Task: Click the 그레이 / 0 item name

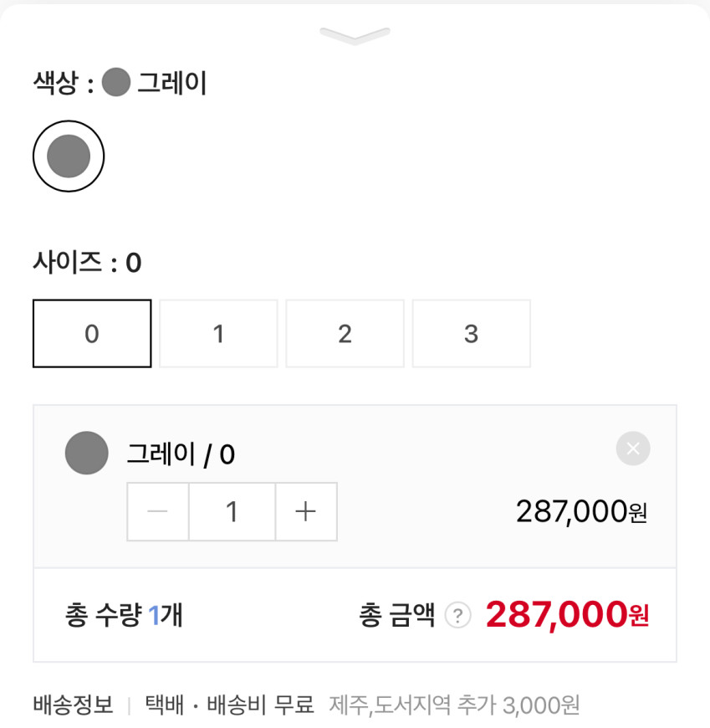Action: (181, 454)
